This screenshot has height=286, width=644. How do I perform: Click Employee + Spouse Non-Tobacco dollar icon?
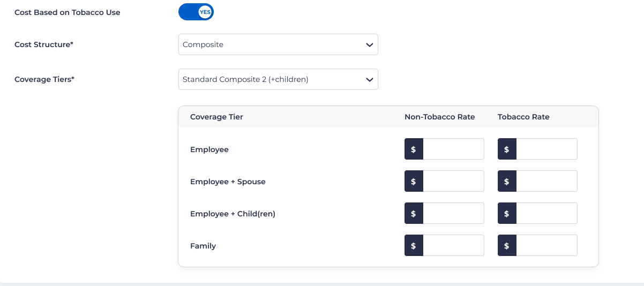coord(414,182)
